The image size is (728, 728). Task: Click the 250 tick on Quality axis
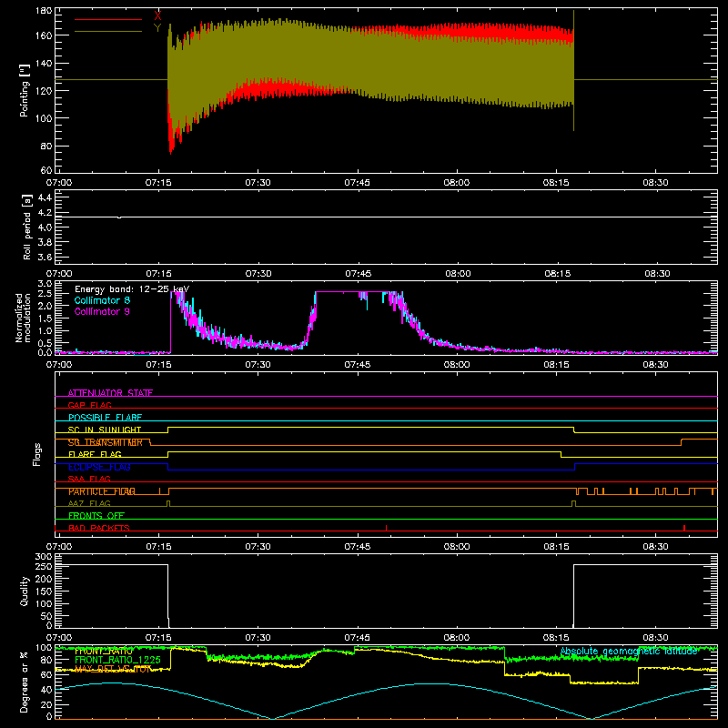[44, 566]
